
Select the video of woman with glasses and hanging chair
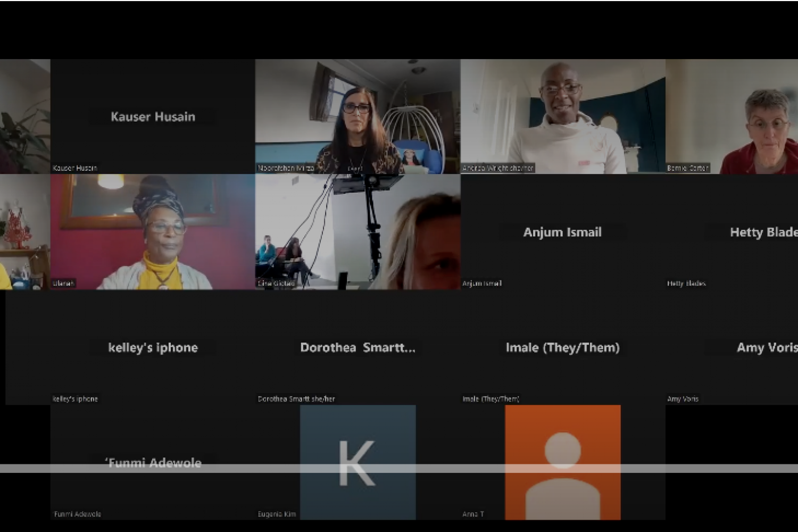point(358,117)
